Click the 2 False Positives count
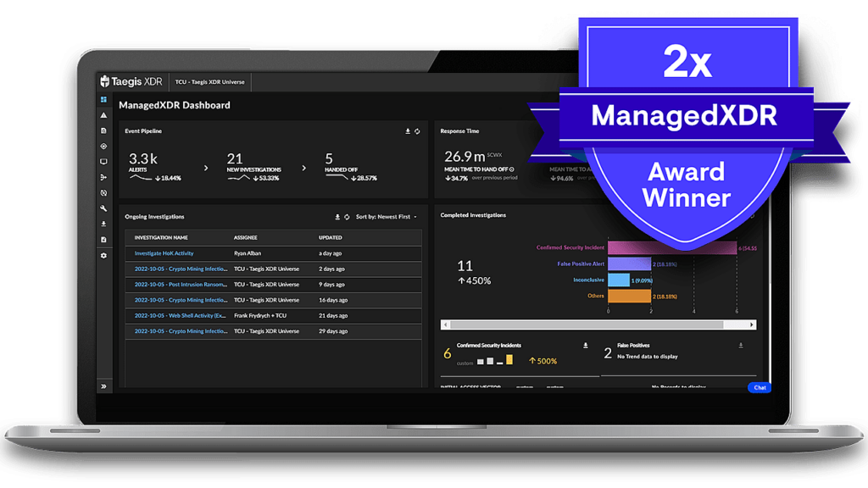This screenshot has width=868, height=488. pyautogui.click(x=608, y=353)
